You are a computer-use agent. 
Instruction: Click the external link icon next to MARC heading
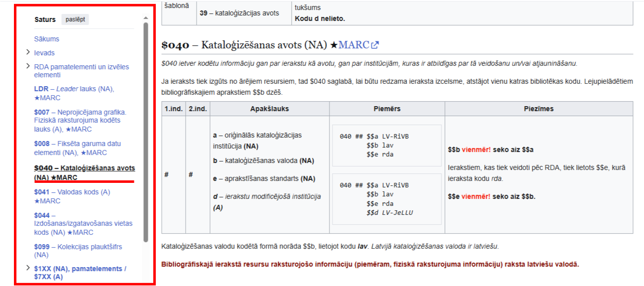(x=375, y=45)
